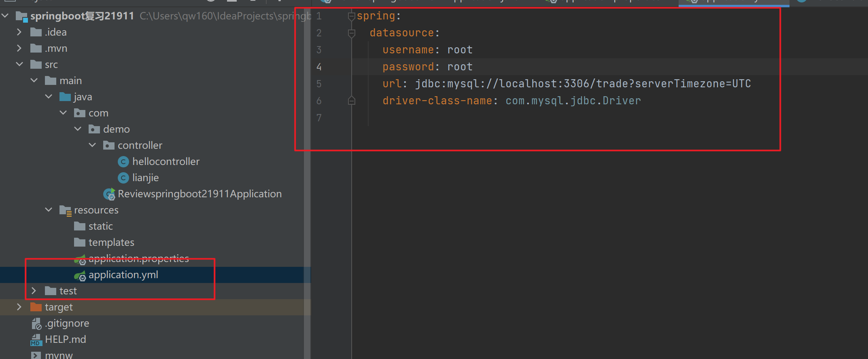Click the 'datasource' key in editor
The width and height of the screenshot is (868, 359).
click(x=402, y=33)
